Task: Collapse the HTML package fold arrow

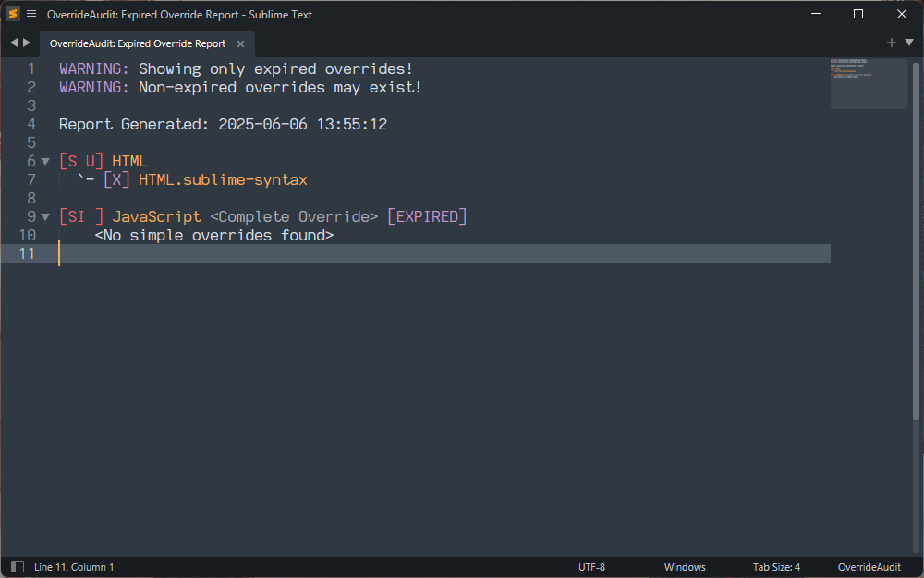Action: [45, 162]
